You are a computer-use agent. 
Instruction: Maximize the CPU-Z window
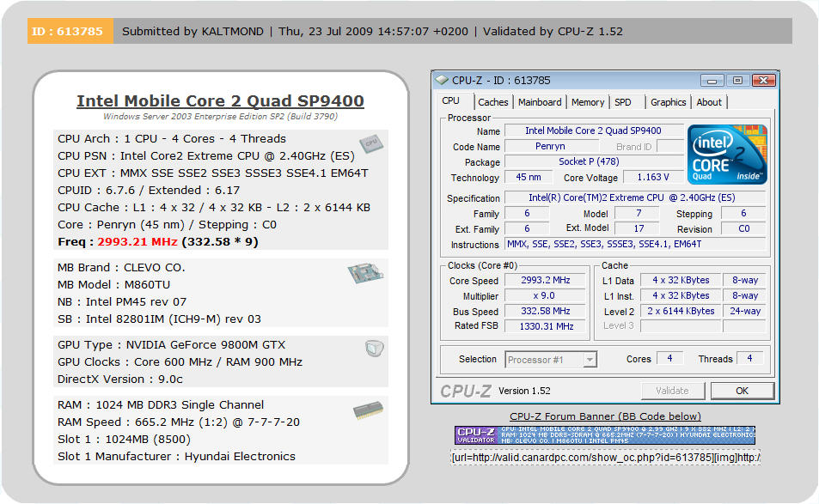(x=737, y=81)
